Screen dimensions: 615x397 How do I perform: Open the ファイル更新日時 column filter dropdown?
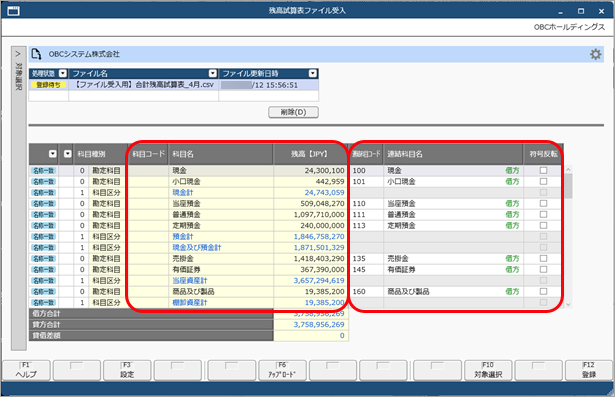click(313, 73)
